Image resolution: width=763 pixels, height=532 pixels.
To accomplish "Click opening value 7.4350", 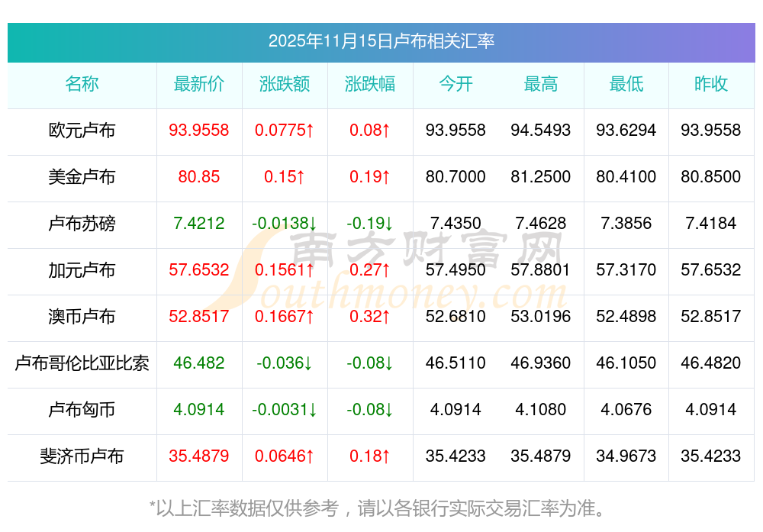I will click(x=456, y=224).
